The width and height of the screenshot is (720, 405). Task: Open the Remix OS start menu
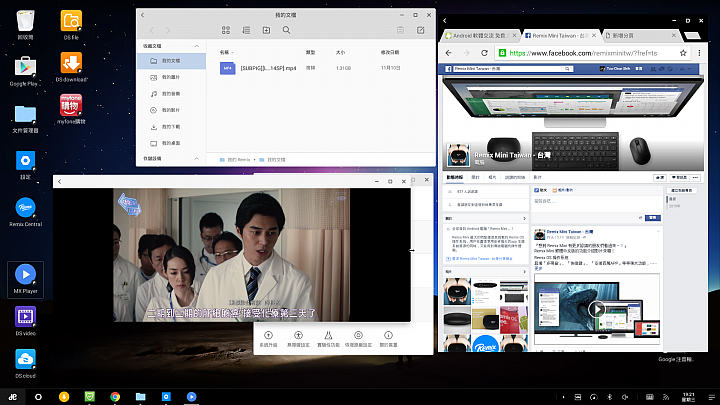[13, 397]
